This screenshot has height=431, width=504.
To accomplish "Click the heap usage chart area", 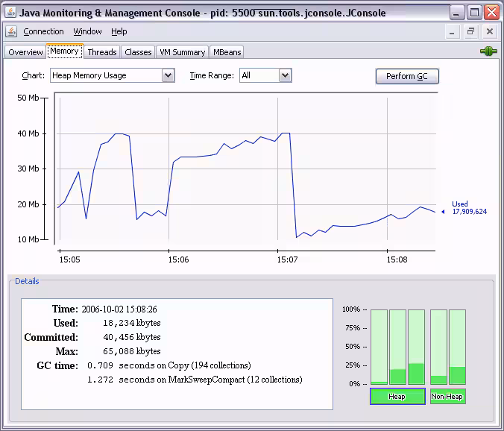I will point(246,169).
